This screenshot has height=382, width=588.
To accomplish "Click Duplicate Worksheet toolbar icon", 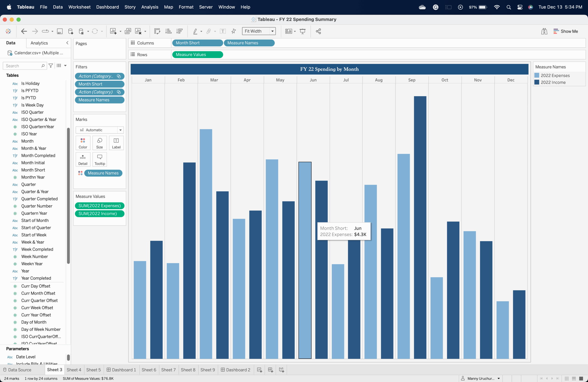I will [128, 31].
